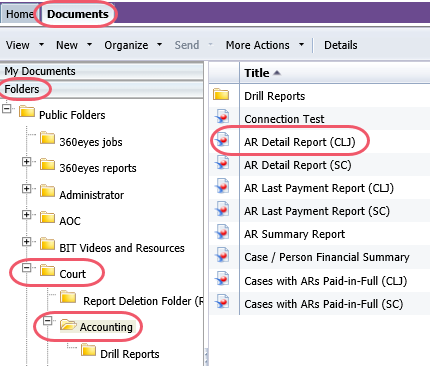Open the Organize menu
The width and height of the screenshot is (430, 366).
tap(126, 45)
